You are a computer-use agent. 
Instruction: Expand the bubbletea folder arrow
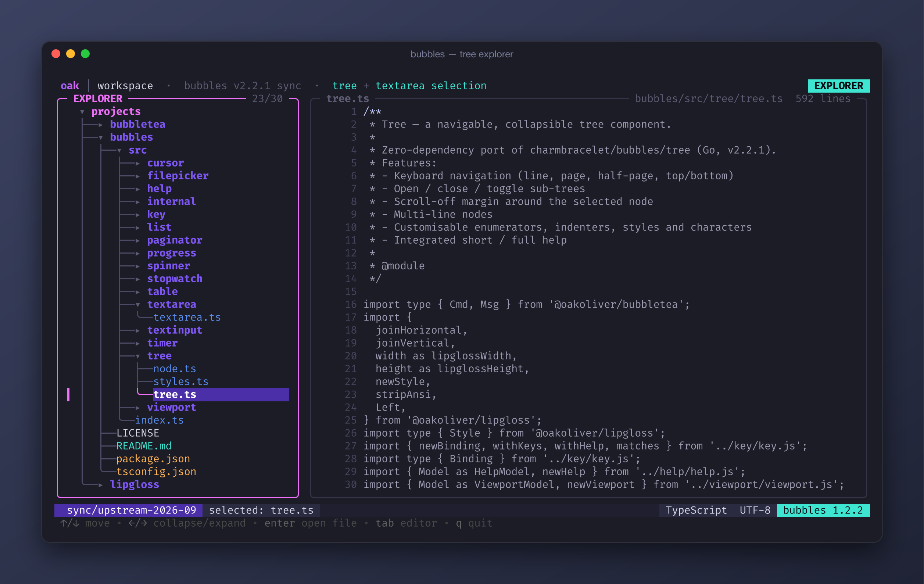101,125
